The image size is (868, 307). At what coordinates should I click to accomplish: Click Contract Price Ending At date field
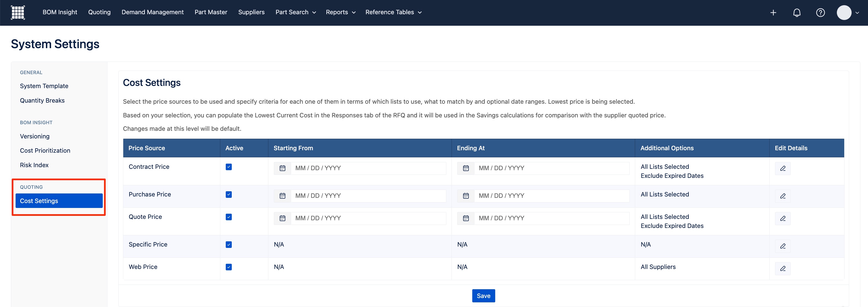tap(552, 168)
